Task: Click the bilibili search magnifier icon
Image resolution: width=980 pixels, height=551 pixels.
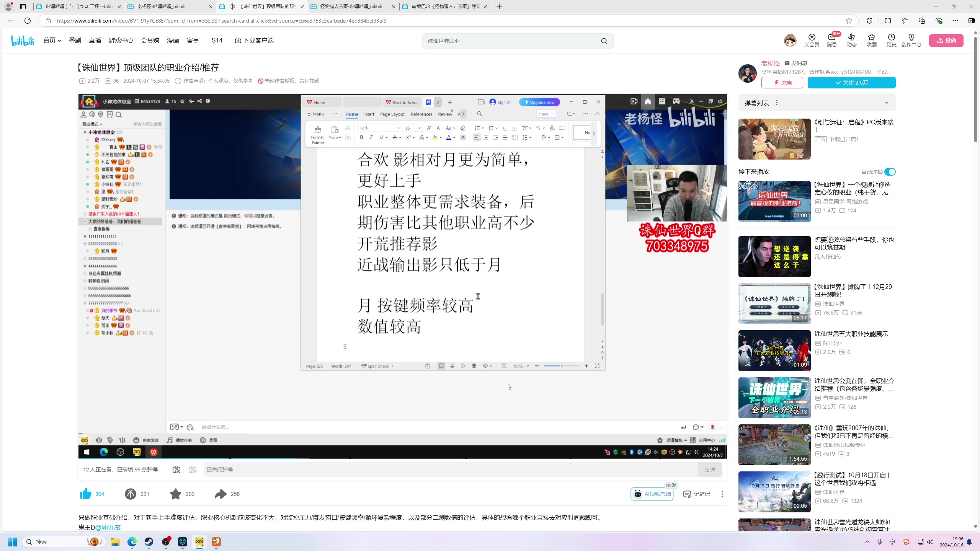Action: pos(604,41)
